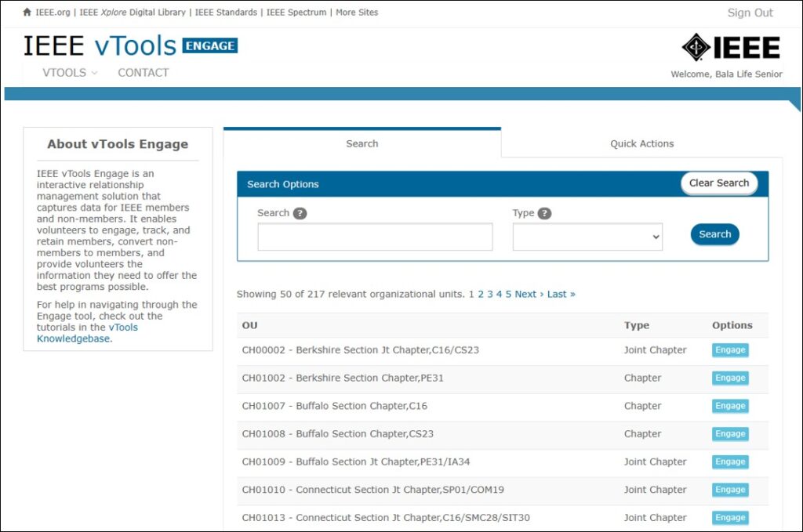The width and height of the screenshot is (803, 532).
Task: Click the IEEE logo at top right
Action: [x=731, y=47]
